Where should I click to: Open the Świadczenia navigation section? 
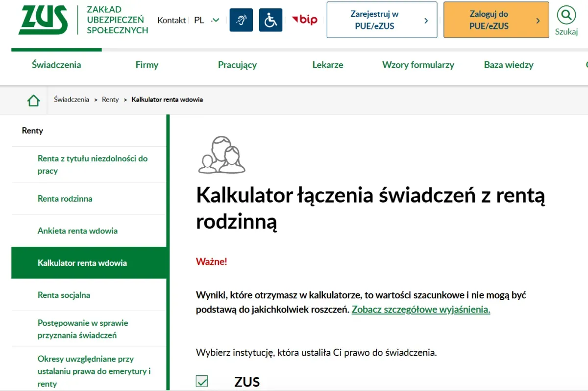(x=56, y=64)
